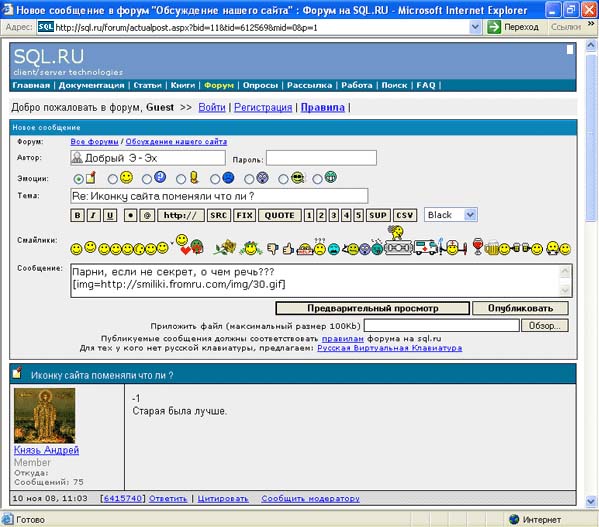
Task: Select the blue sad face emotion radio button
Action: coord(215,179)
